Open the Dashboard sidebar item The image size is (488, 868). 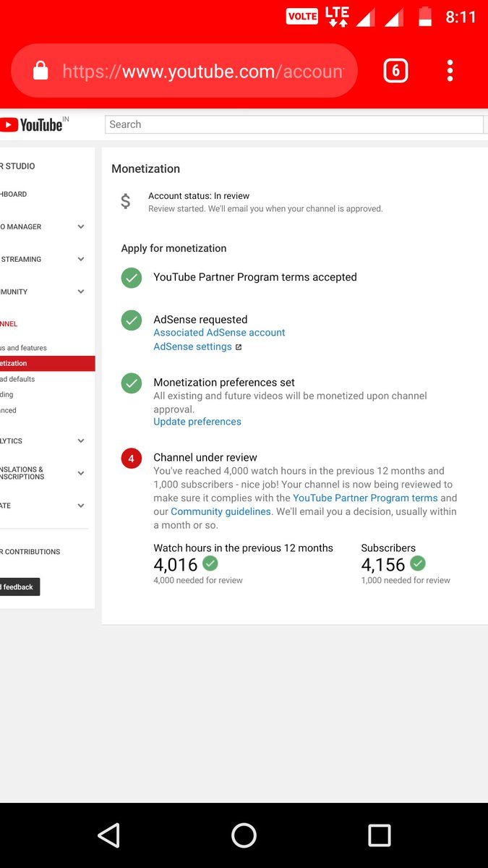14,194
